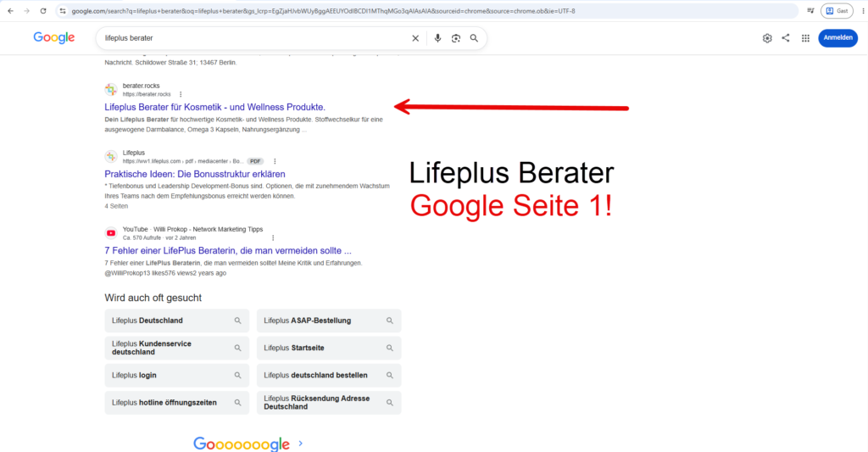The width and height of the screenshot is (868, 452).
Task: Click the 'Schildower Straße 31; 13467 Berlin' address text
Action: pos(186,63)
